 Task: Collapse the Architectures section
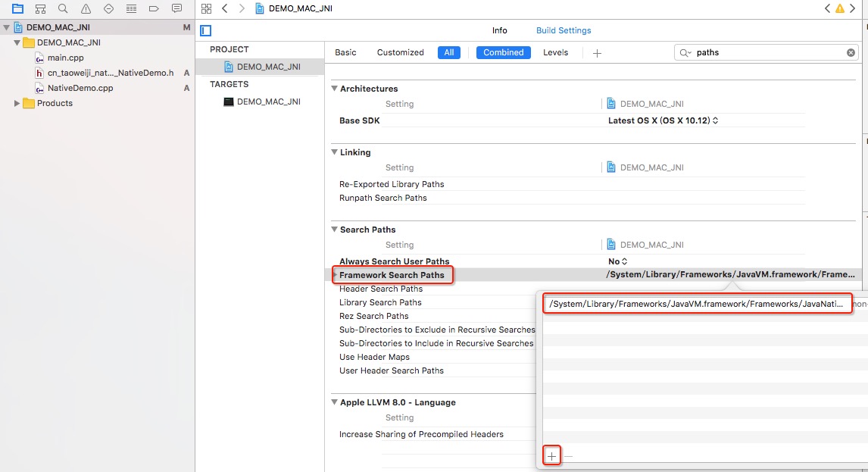(x=334, y=89)
